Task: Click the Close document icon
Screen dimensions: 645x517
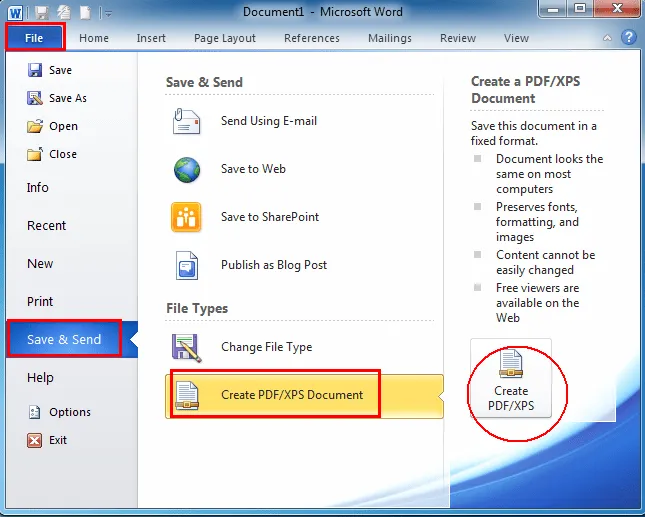Action: click(x=34, y=154)
